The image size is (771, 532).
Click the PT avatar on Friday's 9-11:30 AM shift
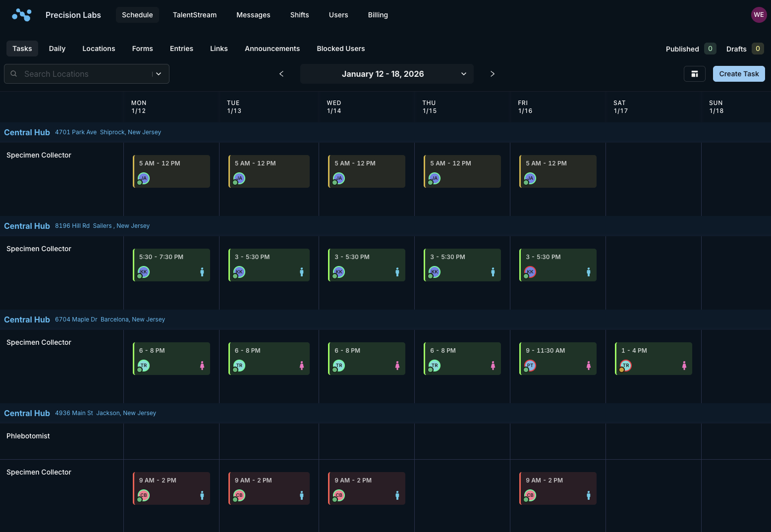(x=530, y=365)
